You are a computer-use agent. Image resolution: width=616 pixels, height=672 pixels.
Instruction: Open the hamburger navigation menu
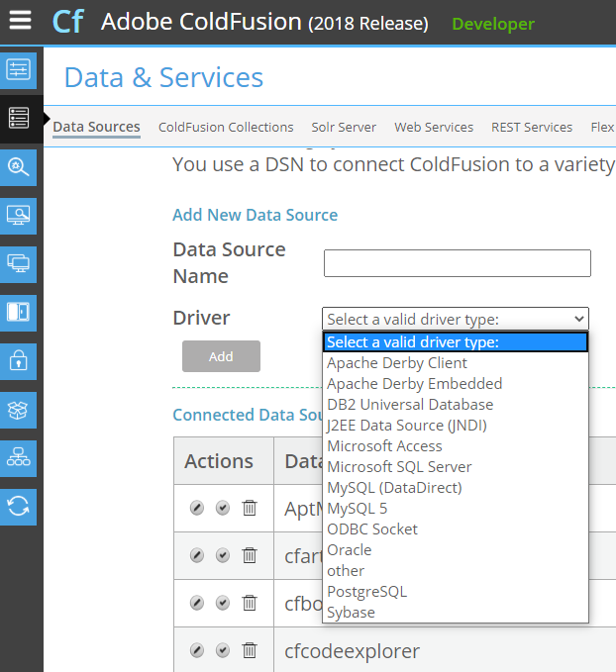[20, 21]
